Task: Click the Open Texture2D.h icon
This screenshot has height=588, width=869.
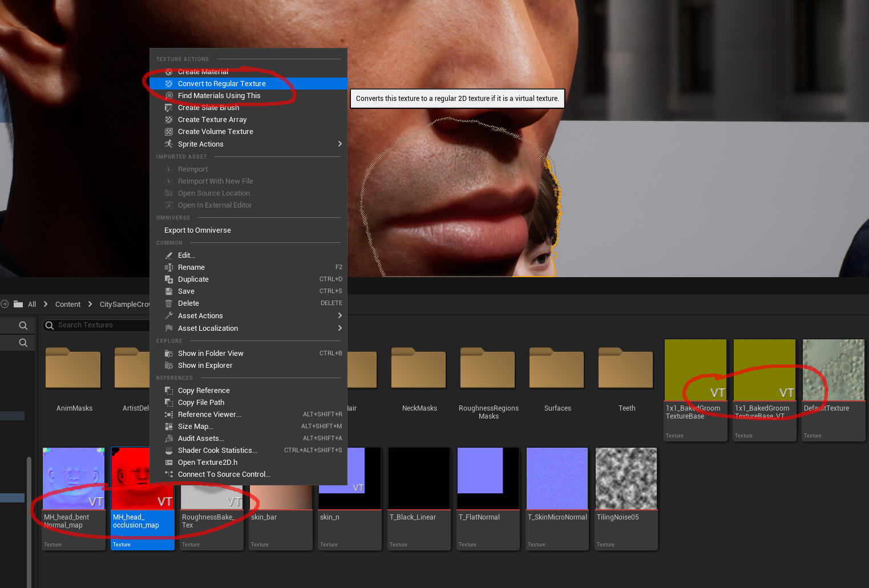Action: pyautogui.click(x=169, y=463)
